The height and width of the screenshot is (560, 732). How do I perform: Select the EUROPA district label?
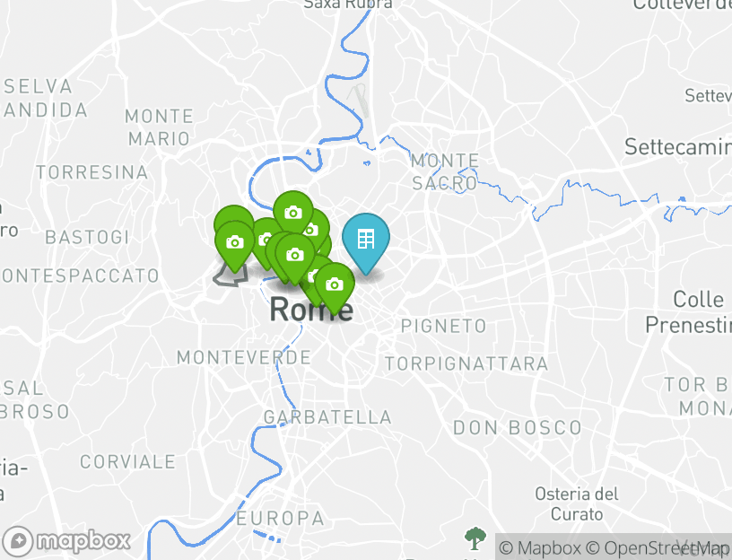coord(280,518)
